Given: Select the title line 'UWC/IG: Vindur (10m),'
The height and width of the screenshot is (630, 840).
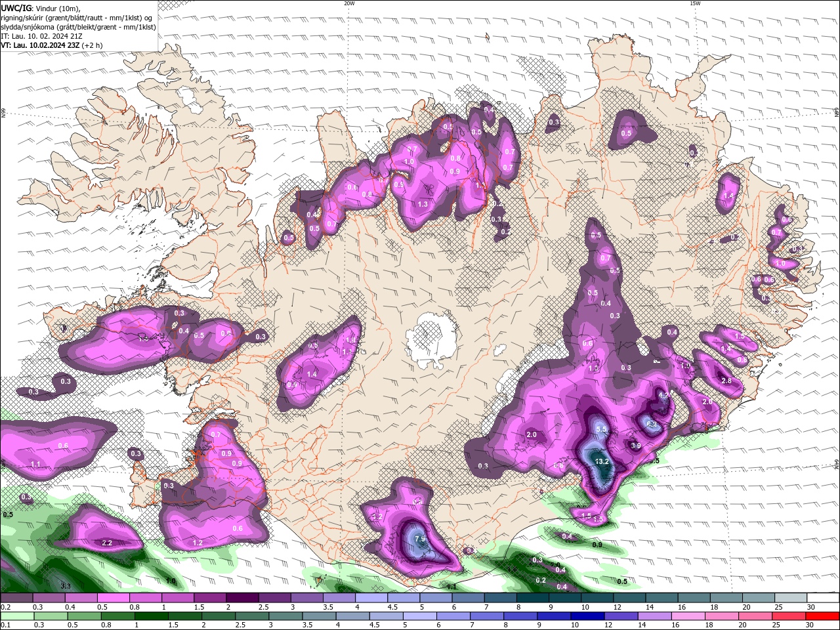Looking at the screenshot, I should click(41, 8).
